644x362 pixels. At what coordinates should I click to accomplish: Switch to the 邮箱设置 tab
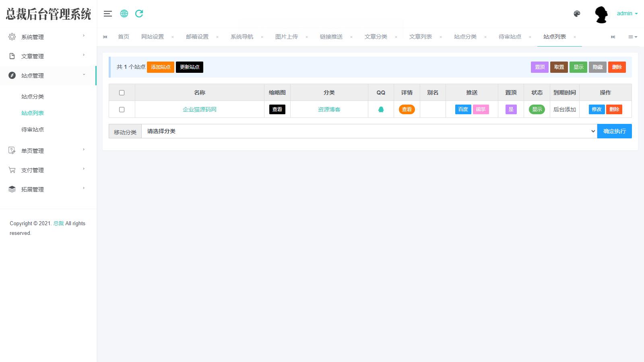coord(197,37)
